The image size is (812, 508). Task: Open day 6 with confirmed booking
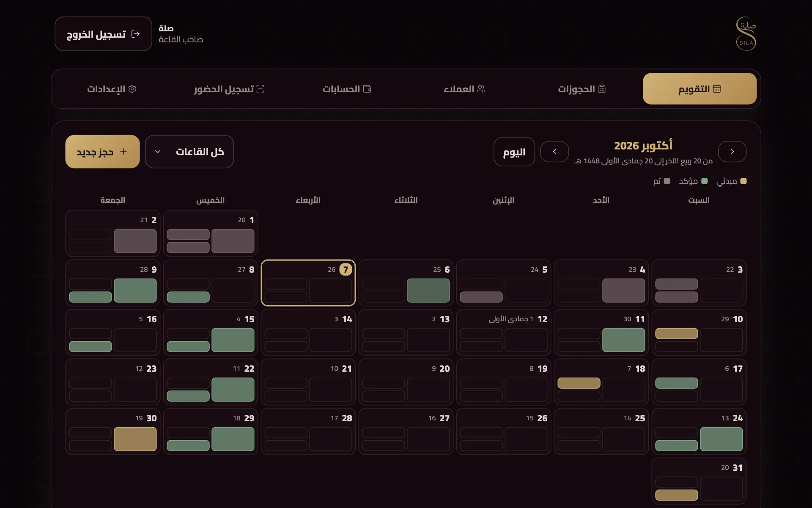pos(406,283)
